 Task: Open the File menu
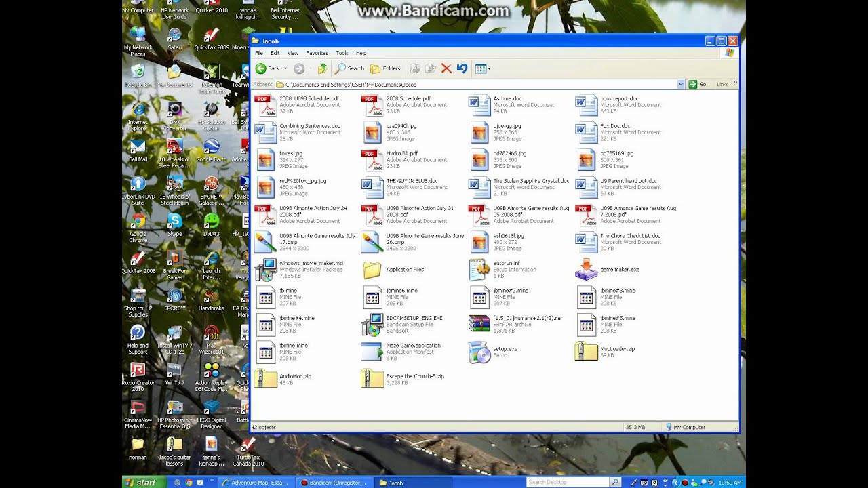pyautogui.click(x=259, y=53)
